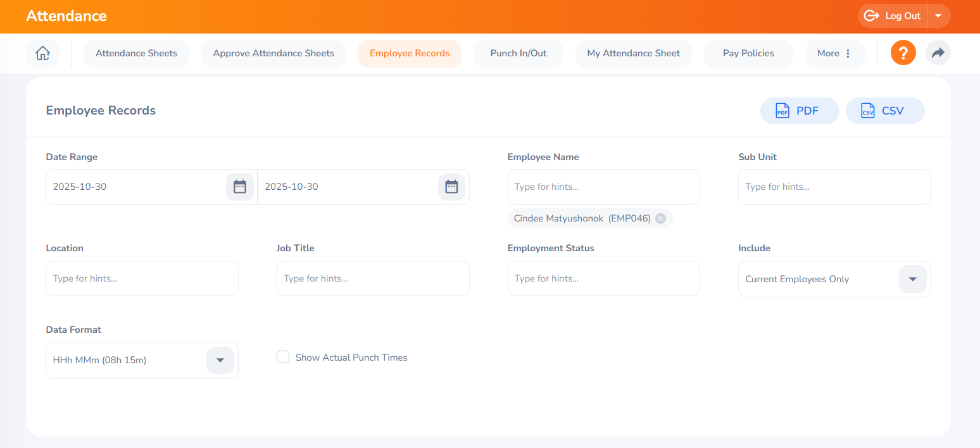
Task: Expand the Data Format dropdown
Action: [x=220, y=360]
